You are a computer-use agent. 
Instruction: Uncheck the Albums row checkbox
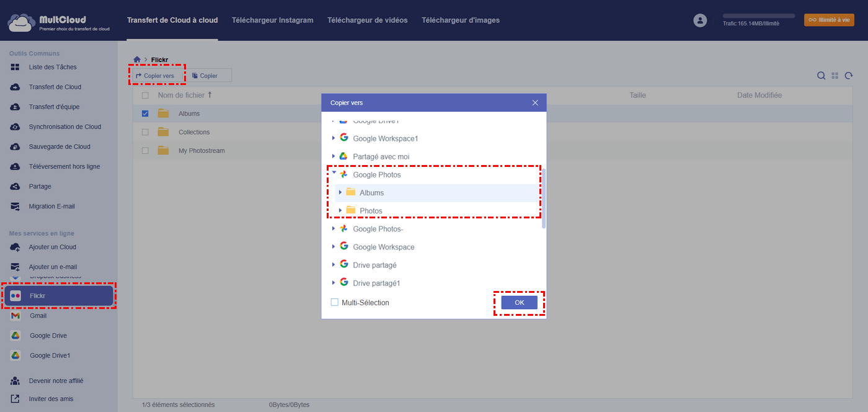(x=145, y=114)
